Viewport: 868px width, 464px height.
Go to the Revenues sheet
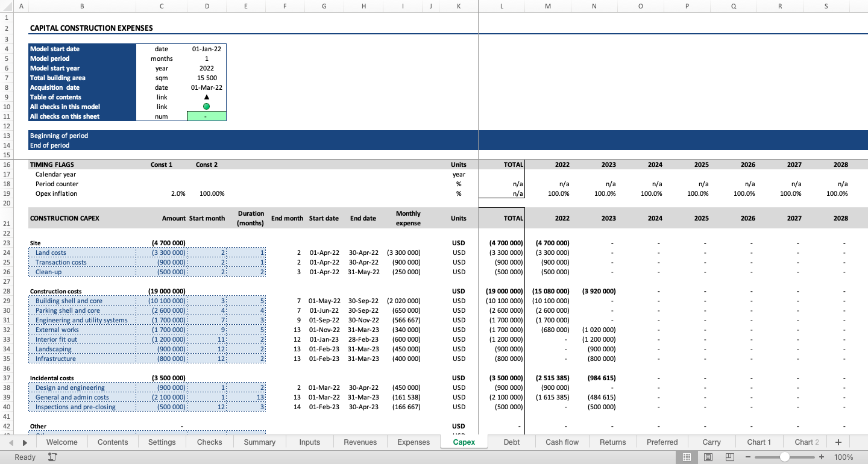(360, 442)
